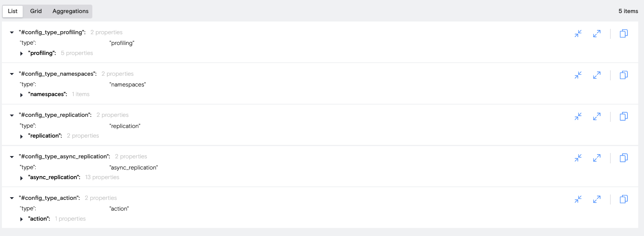Copy the namespaces config item
Image resolution: width=644 pixels, height=236 pixels.
click(x=624, y=75)
